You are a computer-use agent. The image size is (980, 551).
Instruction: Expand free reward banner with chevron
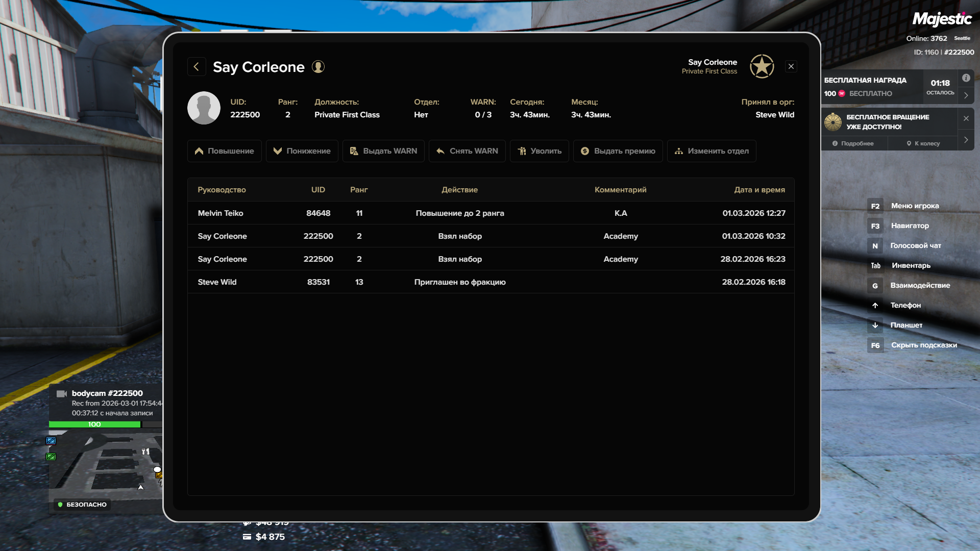point(966,95)
